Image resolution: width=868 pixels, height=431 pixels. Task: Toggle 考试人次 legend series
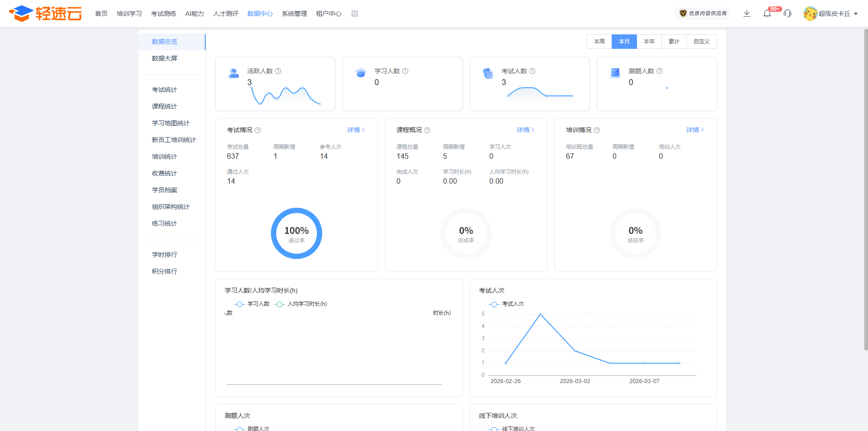(x=506, y=304)
